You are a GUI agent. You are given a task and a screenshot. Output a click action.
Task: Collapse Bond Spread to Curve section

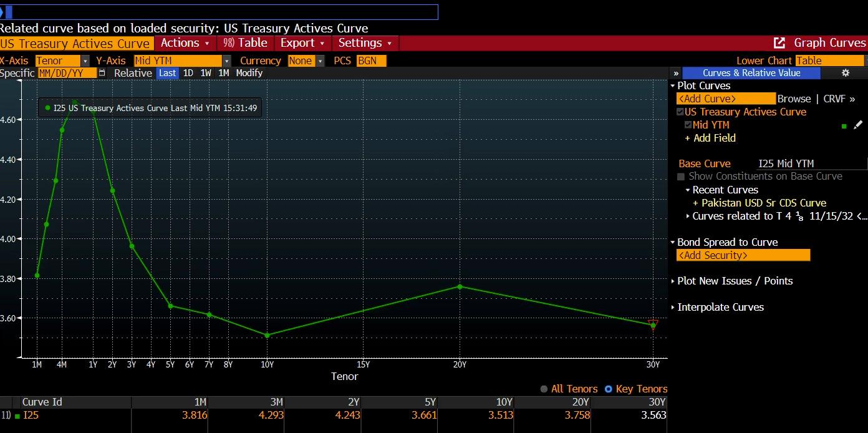click(673, 242)
